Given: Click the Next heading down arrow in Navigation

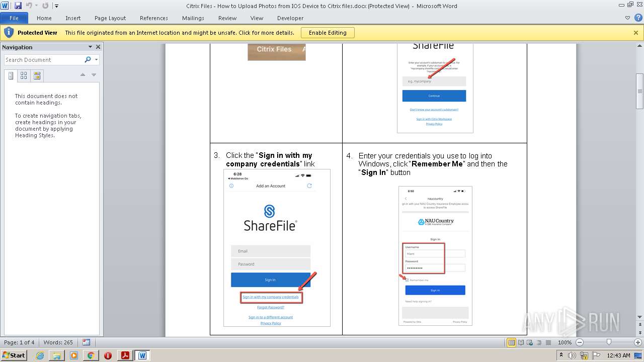Looking at the screenshot, I should pos(94,75).
